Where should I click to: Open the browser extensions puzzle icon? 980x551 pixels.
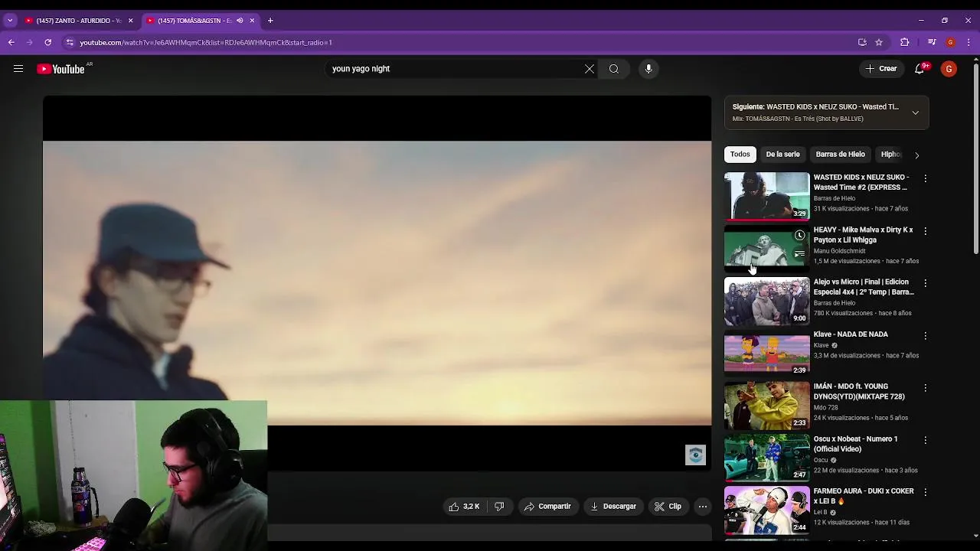click(904, 42)
